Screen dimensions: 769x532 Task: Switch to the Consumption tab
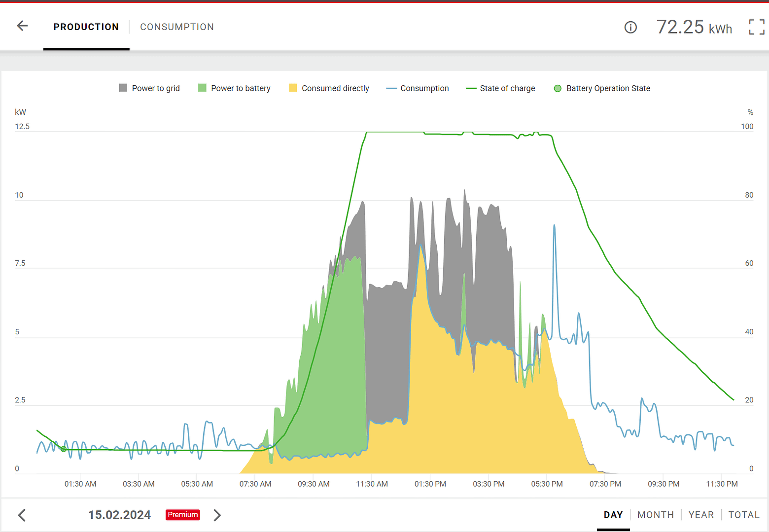pyautogui.click(x=177, y=27)
